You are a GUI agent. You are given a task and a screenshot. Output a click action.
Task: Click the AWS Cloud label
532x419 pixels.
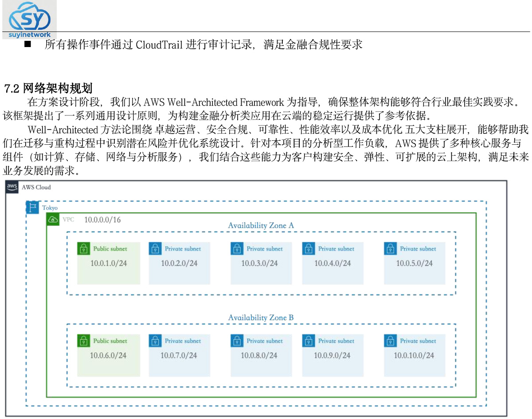pyautogui.click(x=36, y=187)
